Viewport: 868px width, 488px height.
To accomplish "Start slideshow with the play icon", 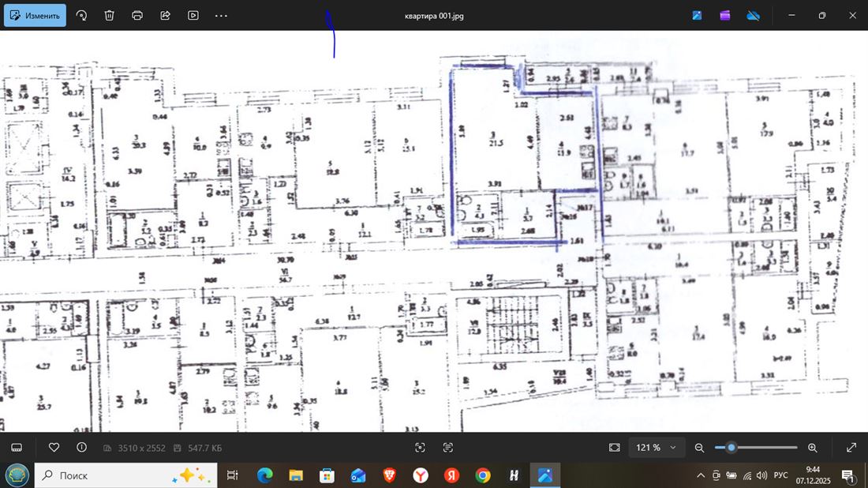I will point(193,15).
